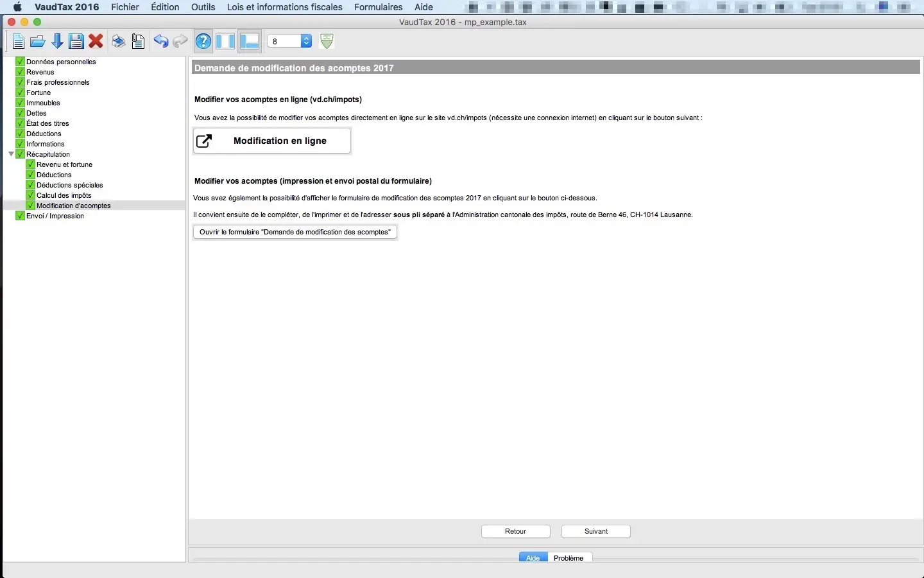924x578 pixels.
Task: Click the blue download arrow icon
Action: click(x=57, y=42)
